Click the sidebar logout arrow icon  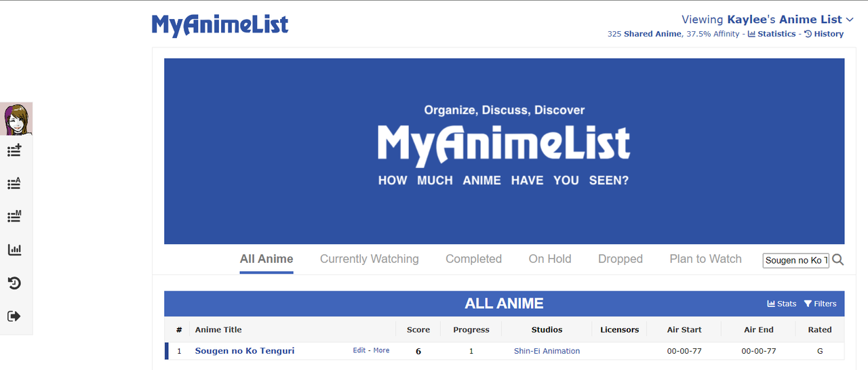click(x=14, y=316)
